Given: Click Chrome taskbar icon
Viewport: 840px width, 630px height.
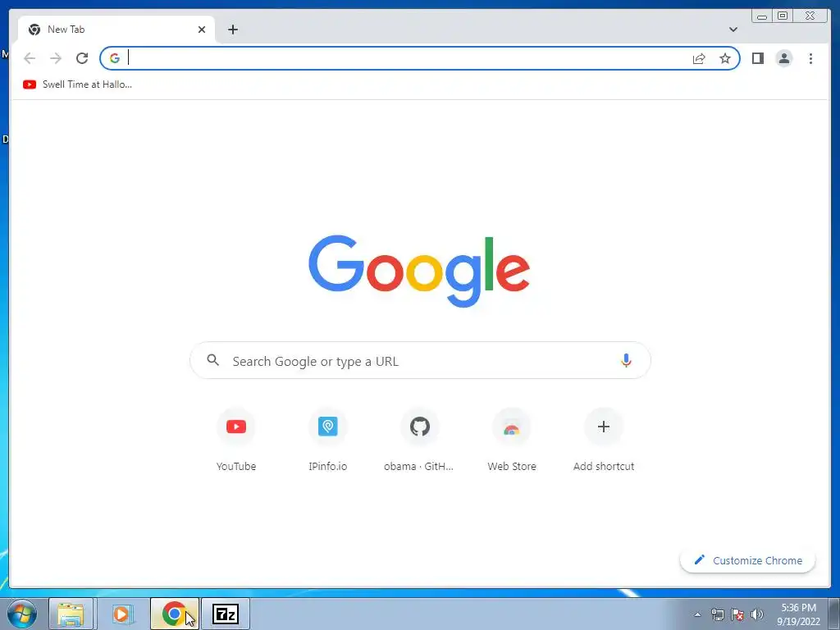Looking at the screenshot, I should (175, 614).
